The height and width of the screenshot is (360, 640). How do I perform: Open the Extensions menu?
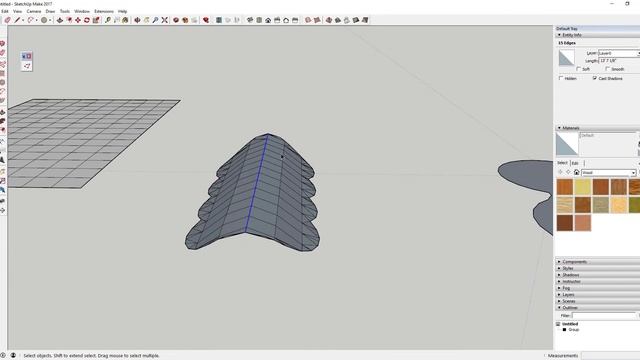(x=104, y=11)
